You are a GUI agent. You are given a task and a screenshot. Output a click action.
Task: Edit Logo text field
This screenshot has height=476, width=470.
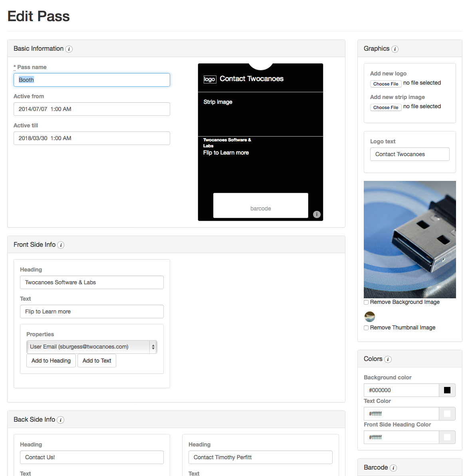pyautogui.click(x=410, y=154)
